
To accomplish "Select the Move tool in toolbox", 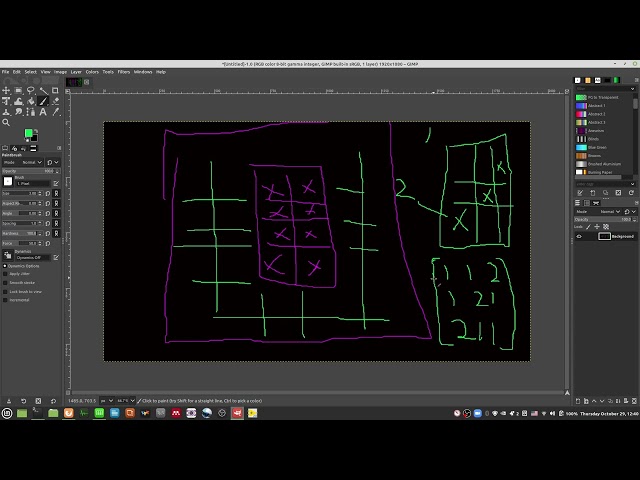I will [x=6, y=91].
